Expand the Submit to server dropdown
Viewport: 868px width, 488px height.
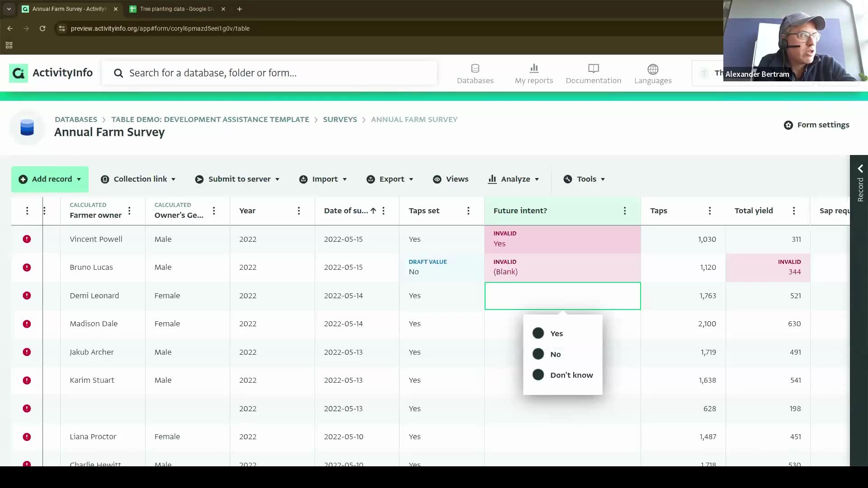[x=277, y=179]
